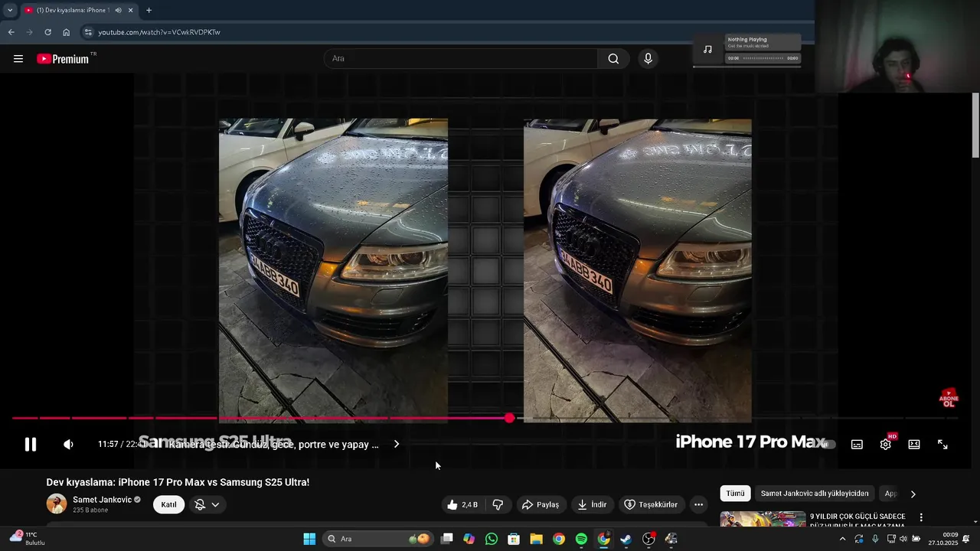Toggle subtitles/captions in the player

pos(857,445)
